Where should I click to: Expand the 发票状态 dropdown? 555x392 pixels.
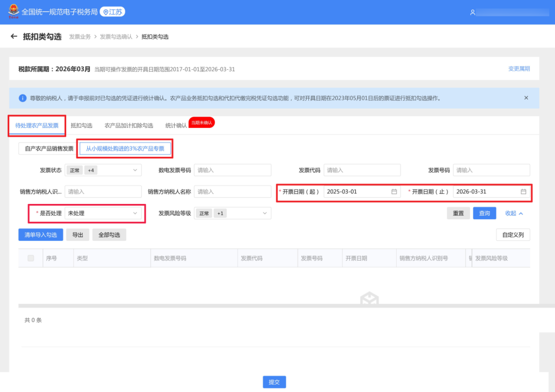[135, 170]
